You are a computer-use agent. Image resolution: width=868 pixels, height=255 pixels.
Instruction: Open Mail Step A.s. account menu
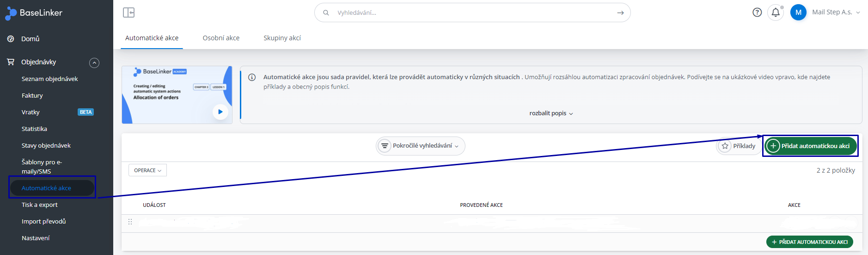coord(836,12)
